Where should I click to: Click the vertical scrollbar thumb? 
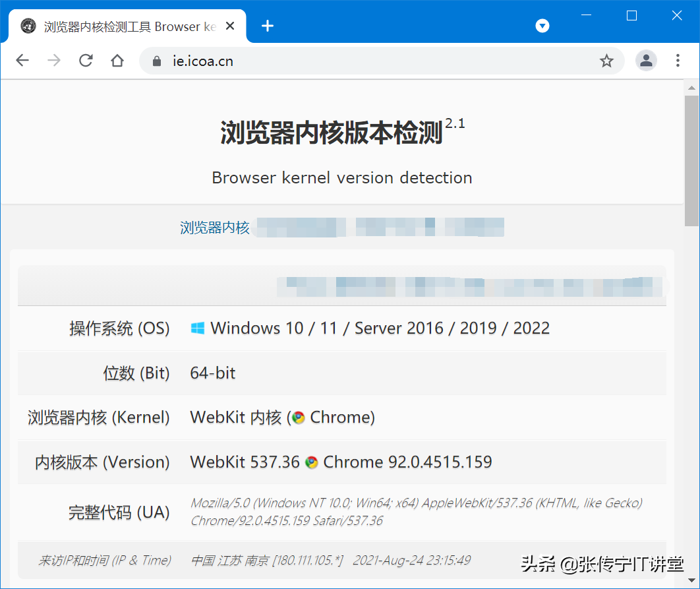click(691, 161)
